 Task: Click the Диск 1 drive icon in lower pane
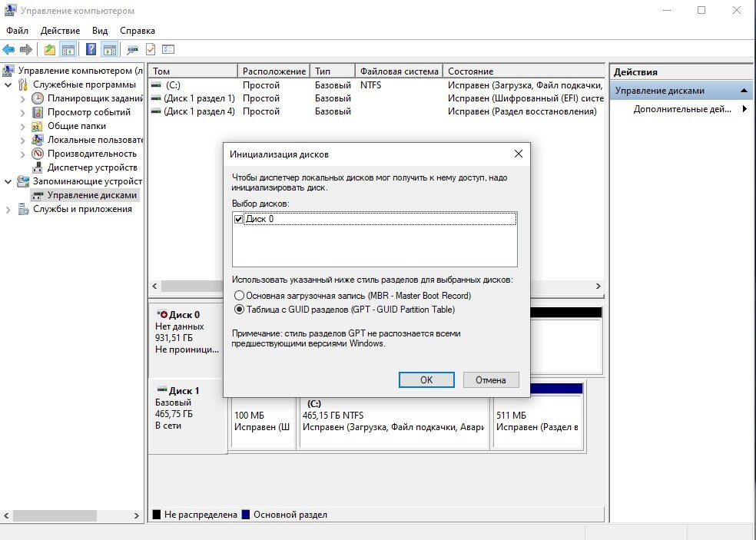coord(162,389)
